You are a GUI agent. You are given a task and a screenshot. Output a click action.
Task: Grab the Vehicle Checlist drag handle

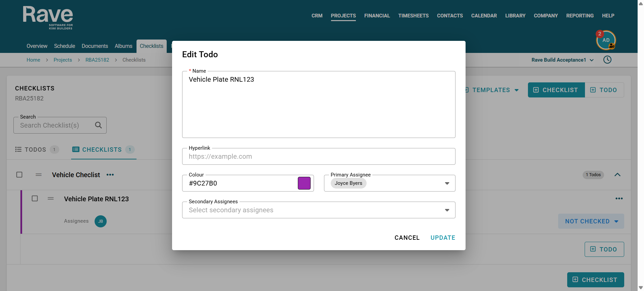(x=39, y=175)
